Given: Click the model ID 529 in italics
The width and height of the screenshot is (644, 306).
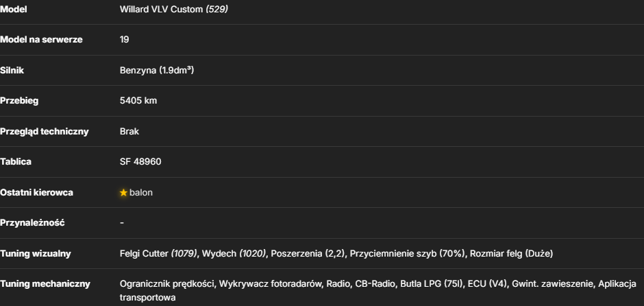Looking at the screenshot, I should (217, 9).
